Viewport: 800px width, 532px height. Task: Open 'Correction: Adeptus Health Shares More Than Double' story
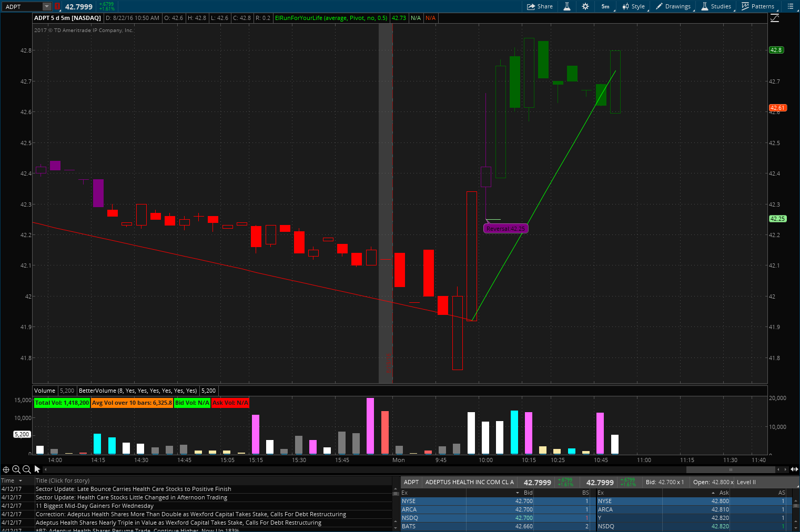coord(191,514)
